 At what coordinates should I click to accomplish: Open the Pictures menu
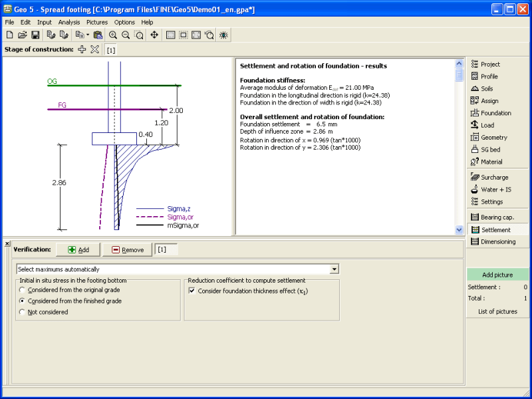(96, 22)
